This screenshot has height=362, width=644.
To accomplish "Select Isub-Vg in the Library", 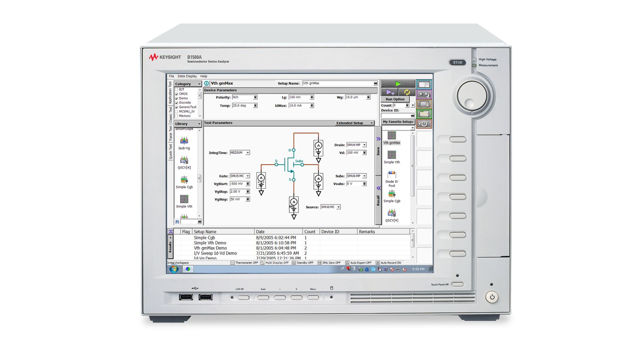I will (184, 143).
